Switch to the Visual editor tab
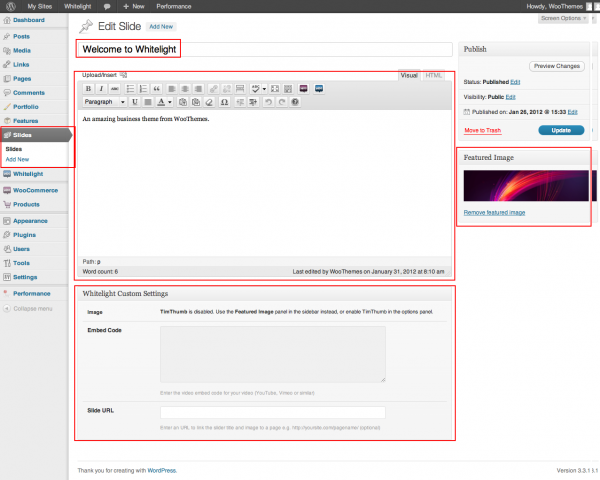The image size is (600, 480). 409,75
